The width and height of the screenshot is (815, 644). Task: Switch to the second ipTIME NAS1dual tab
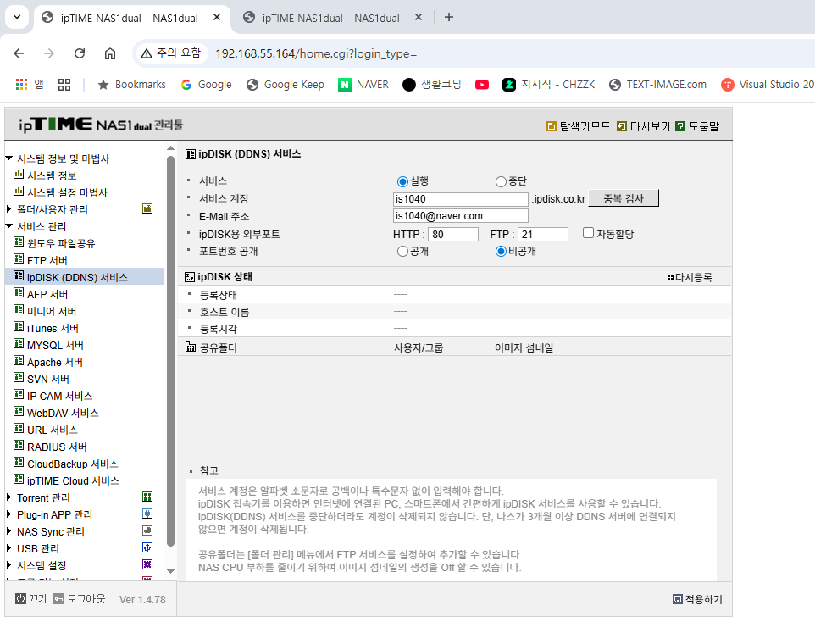tap(330, 18)
